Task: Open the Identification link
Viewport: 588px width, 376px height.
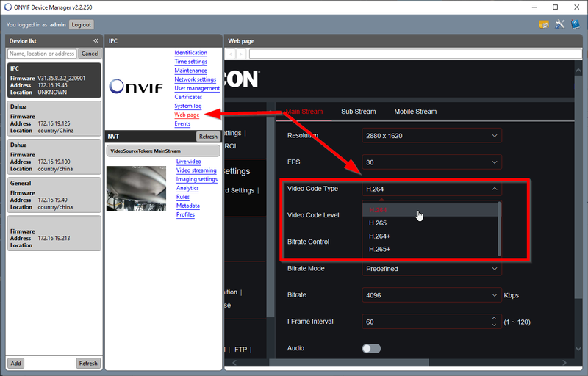Action: 190,53
